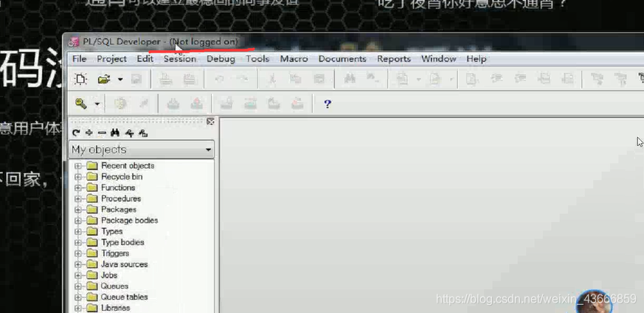644x313 pixels.
Task: Open the Macro menu
Action: (294, 59)
